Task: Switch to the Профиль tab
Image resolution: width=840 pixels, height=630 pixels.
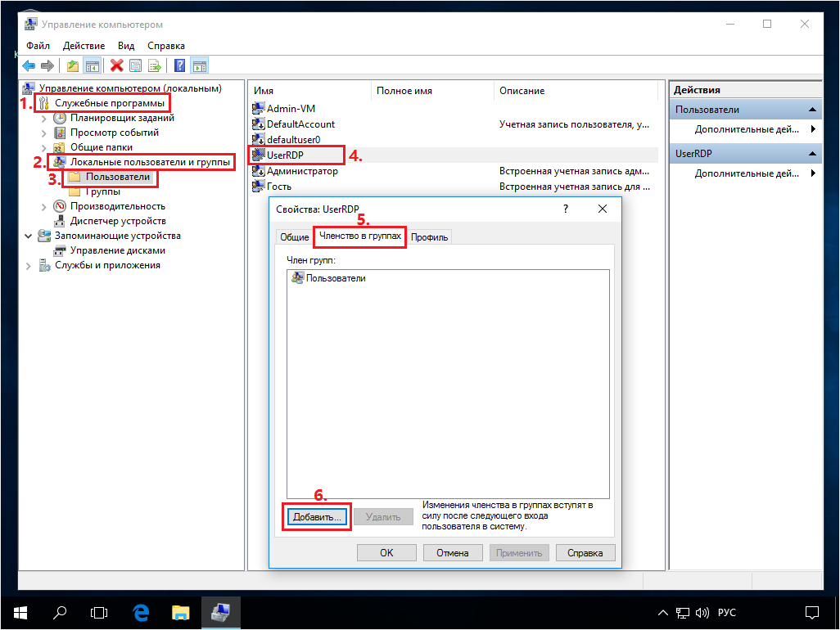Action: coord(430,237)
